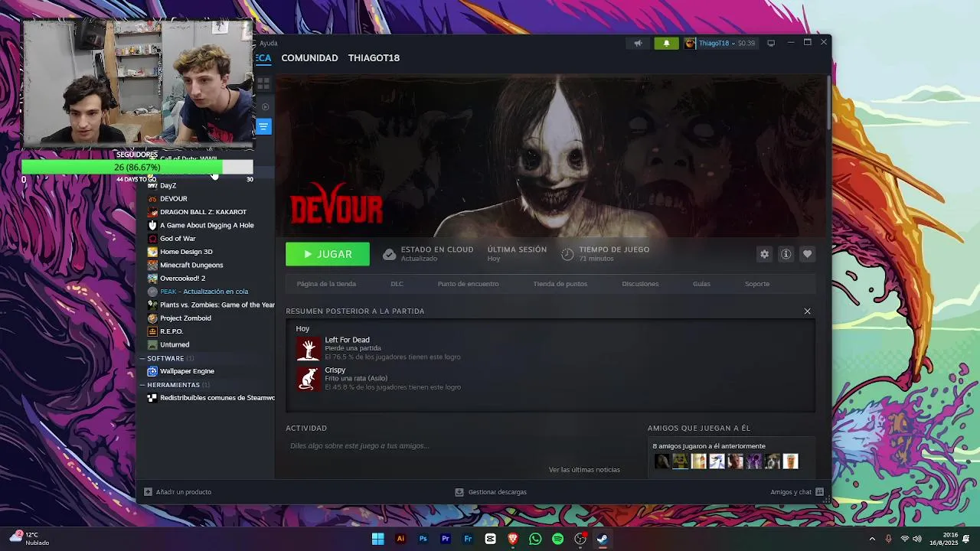The height and width of the screenshot is (551, 980).
Task: Open Brave browser from taskbar
Action: 513,539
